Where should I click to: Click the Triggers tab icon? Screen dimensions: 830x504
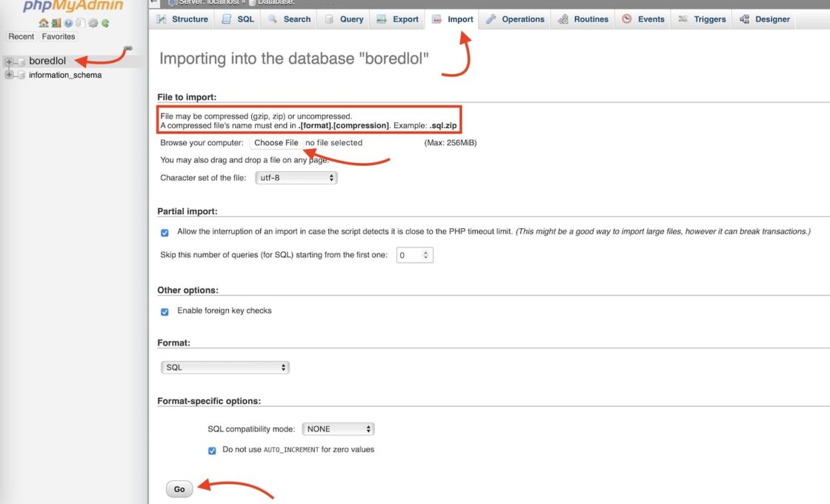pos(683,19)
